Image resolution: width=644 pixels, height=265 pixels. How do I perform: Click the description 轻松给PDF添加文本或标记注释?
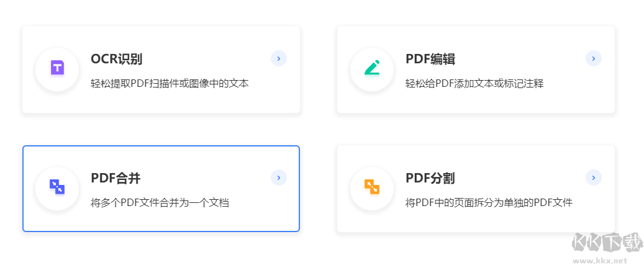474,83
